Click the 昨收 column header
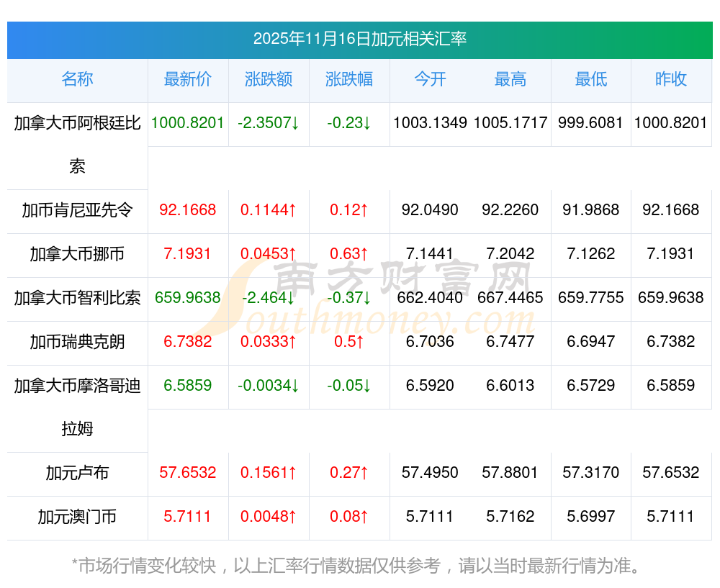Screen dimensions: 720x588 click(671, 79)
